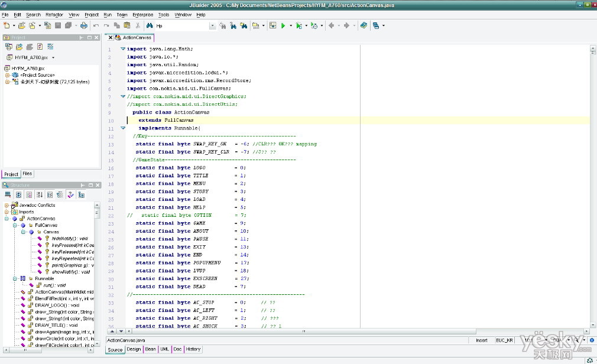Select the run() : void method
The width and height of the screenshot is (597, 364).
click(x=54, y=285)
